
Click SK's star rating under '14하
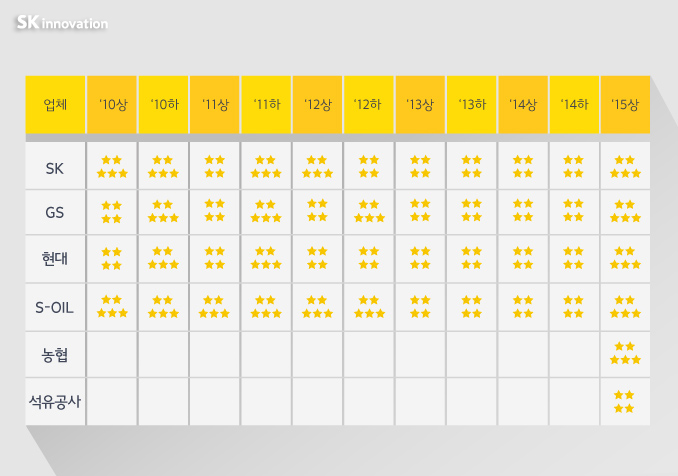(x=574, y=166)
